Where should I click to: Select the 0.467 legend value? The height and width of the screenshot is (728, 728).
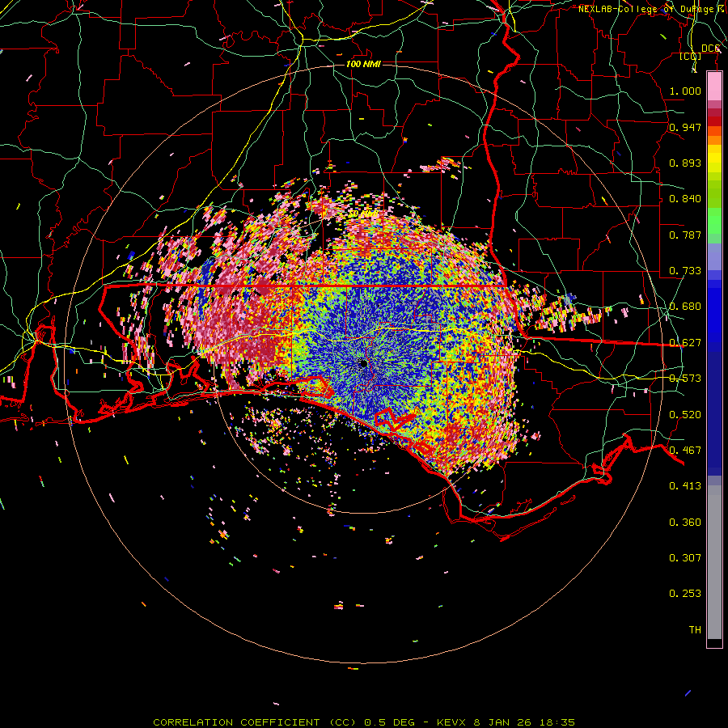pos(685,451)
